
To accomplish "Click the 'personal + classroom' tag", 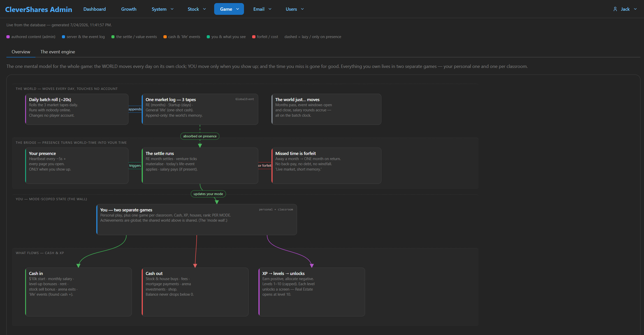I will pyautogui.click(x=276, y=209).
